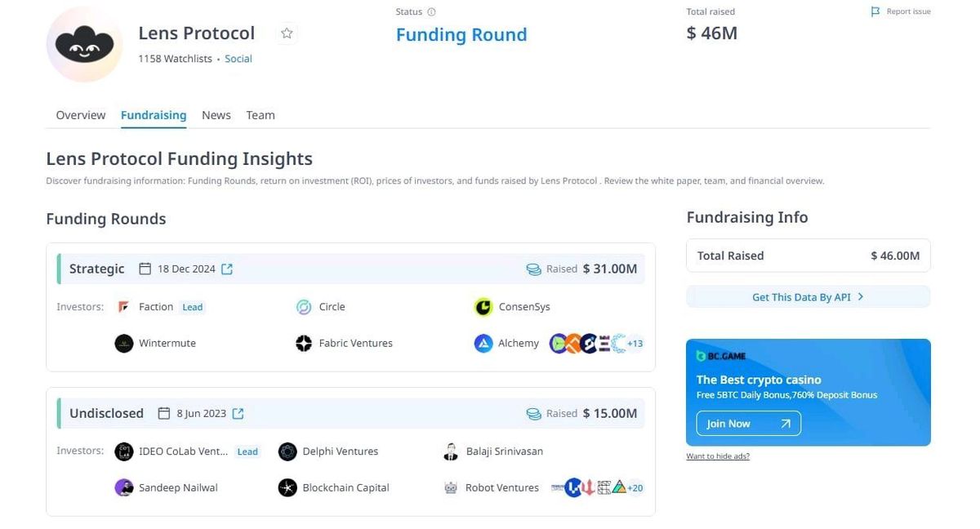Click the Alchemy investor name
980x529 pixels.
pos(519,343)
